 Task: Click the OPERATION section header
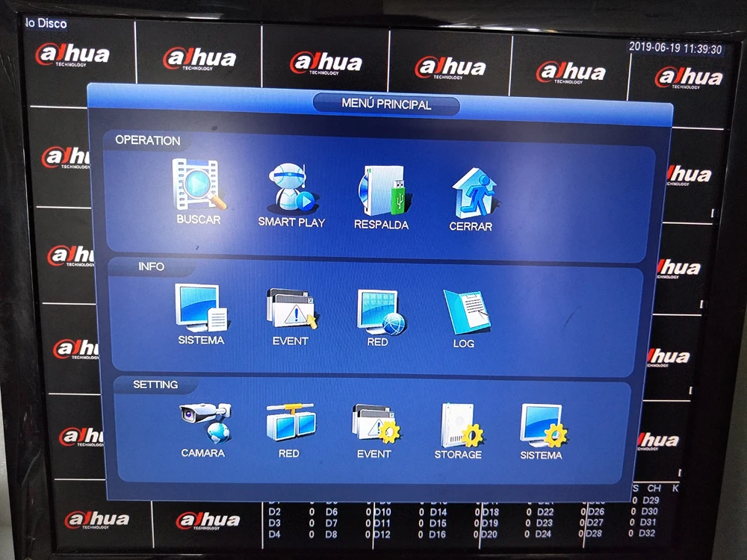pyautogui.click(x=148, y=140)
